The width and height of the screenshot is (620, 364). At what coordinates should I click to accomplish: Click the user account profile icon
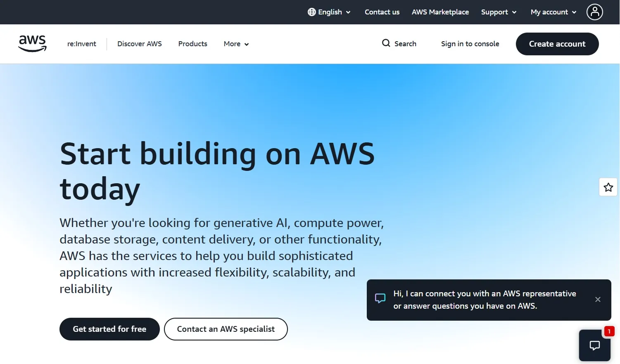coord(595,12)
